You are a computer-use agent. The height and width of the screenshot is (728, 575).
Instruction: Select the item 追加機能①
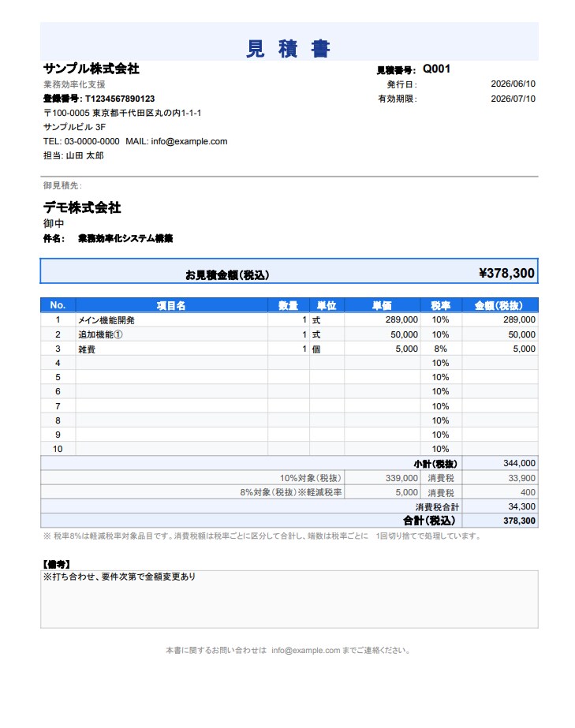[100, 334]
